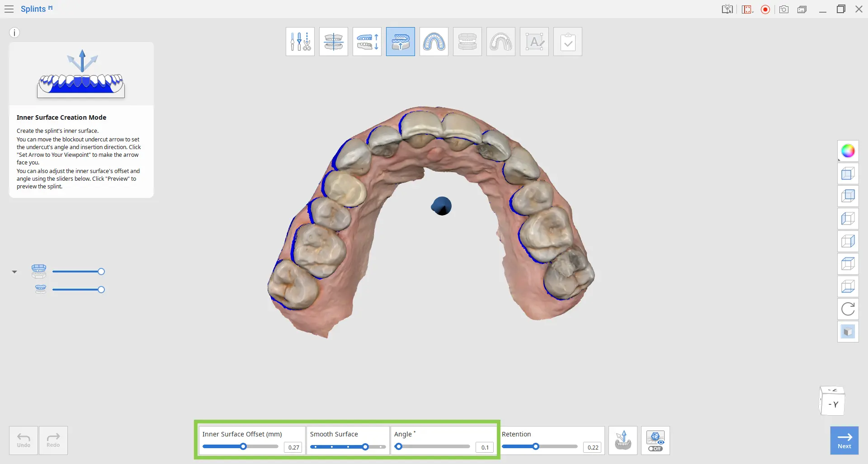
Task: Toggle the single-jaw model icon
Action: [41, 290]
